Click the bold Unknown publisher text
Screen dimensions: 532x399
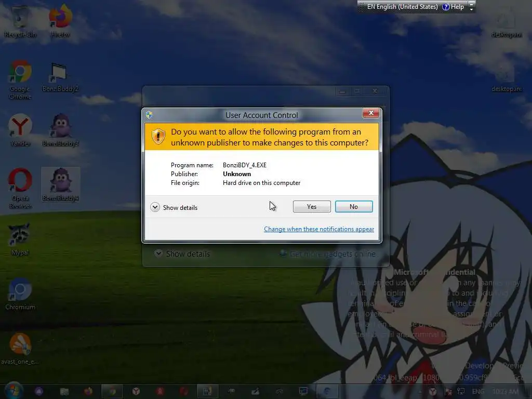tap(237, 174)
